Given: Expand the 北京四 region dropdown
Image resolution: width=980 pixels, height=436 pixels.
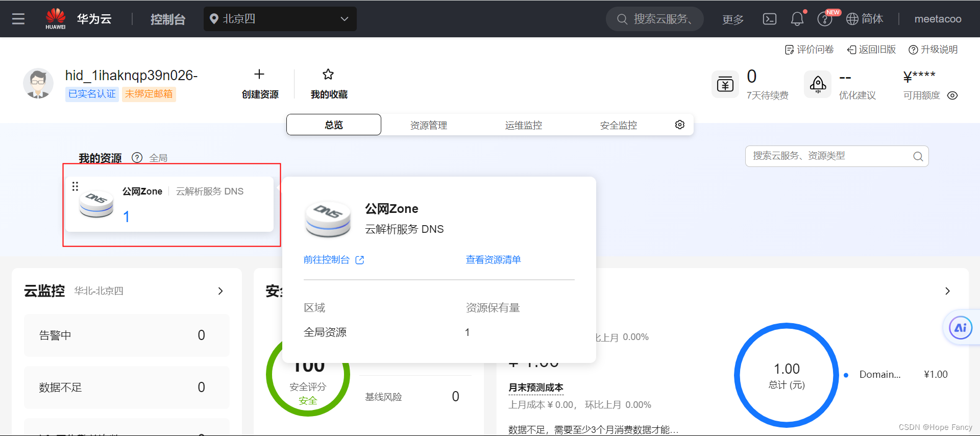Looking at the screenshot, I should click(280, 19).
